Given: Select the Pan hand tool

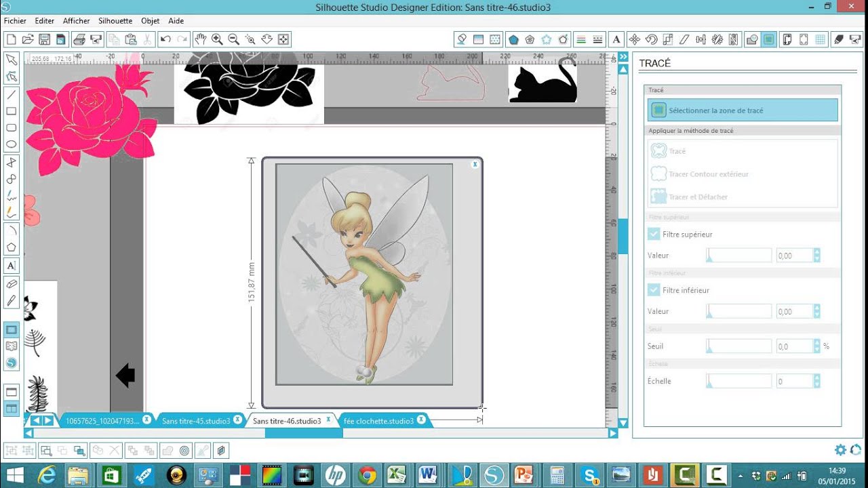Looking at the screenshot, I should [x=201, y=39].
